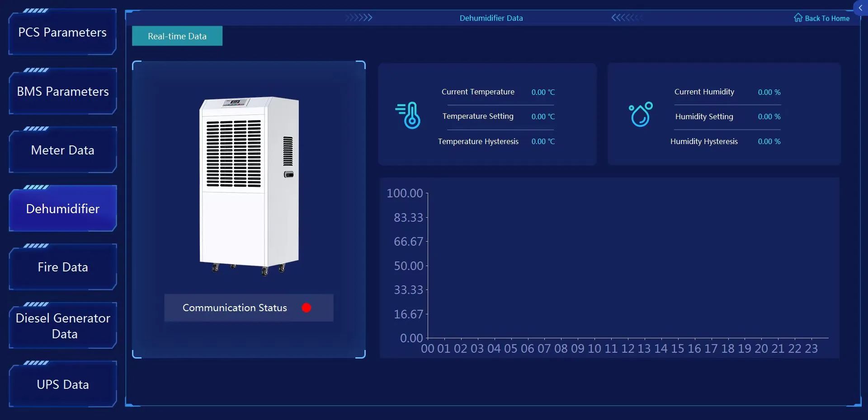Select the Current Temperature value 0.00 ℃

(543, 92)
